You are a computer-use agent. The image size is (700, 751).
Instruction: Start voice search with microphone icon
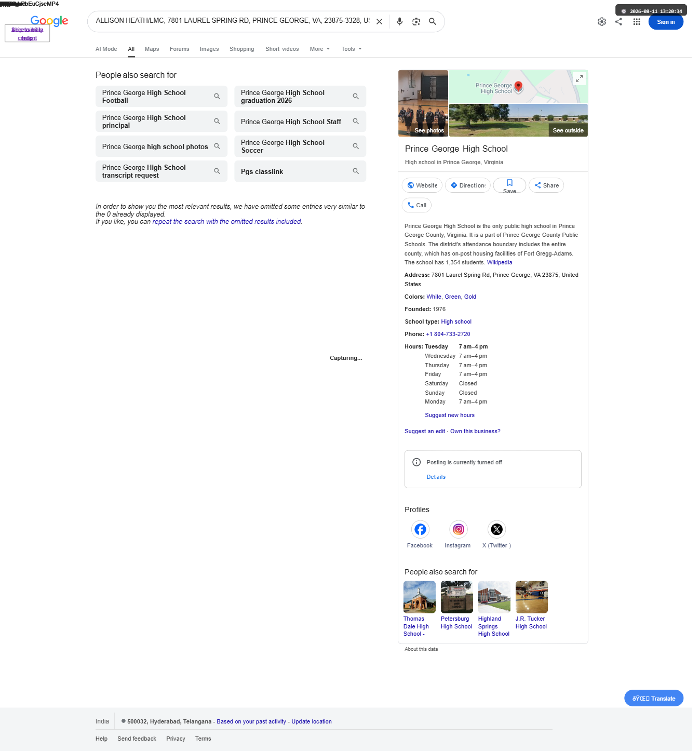(x=399, y=22)
